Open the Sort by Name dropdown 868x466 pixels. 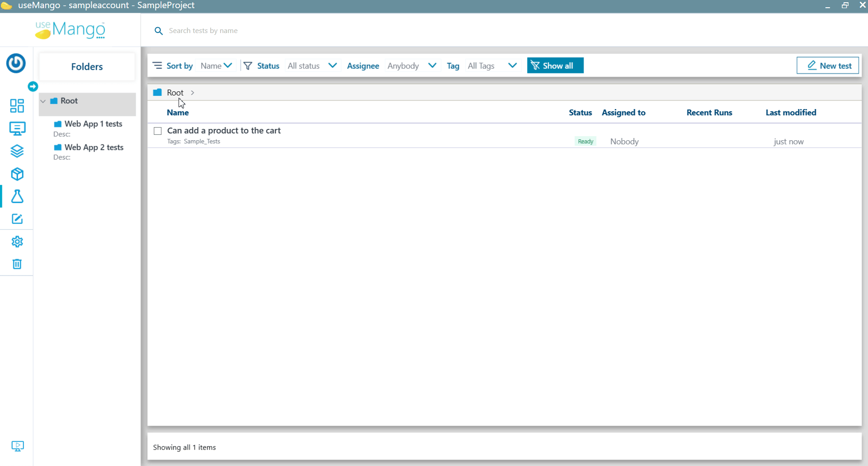tap(216, 66)
